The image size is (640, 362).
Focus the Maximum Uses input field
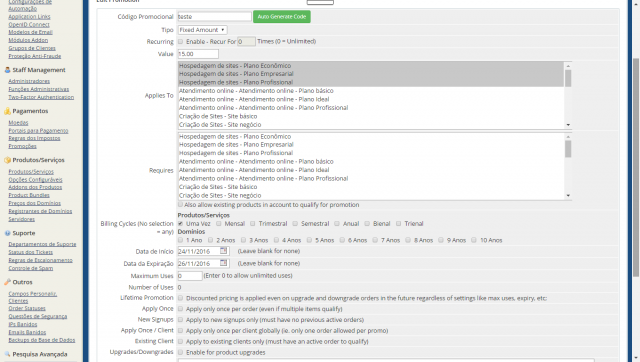(x=190, y=276)
